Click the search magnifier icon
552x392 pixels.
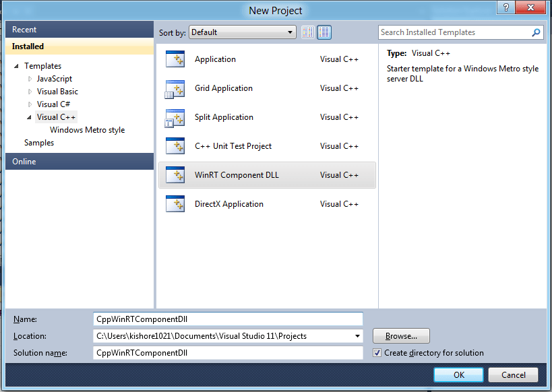(x=536, y=32)
